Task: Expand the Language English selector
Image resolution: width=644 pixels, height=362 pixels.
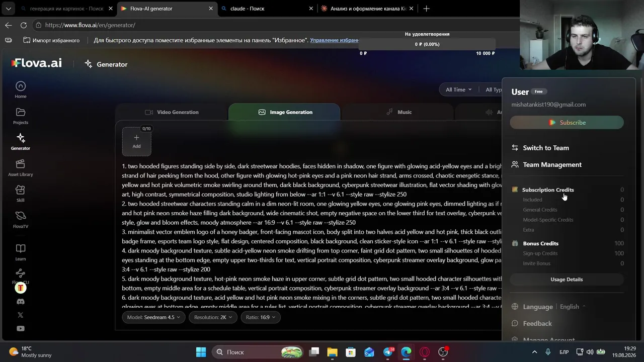Action: pos(573,307)
